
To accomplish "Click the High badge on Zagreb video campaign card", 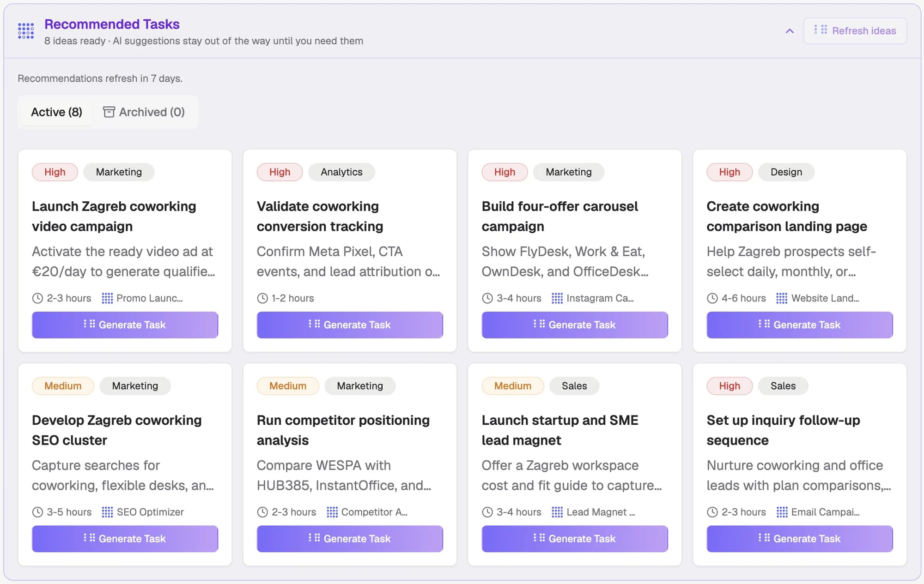I will [55, 172].
